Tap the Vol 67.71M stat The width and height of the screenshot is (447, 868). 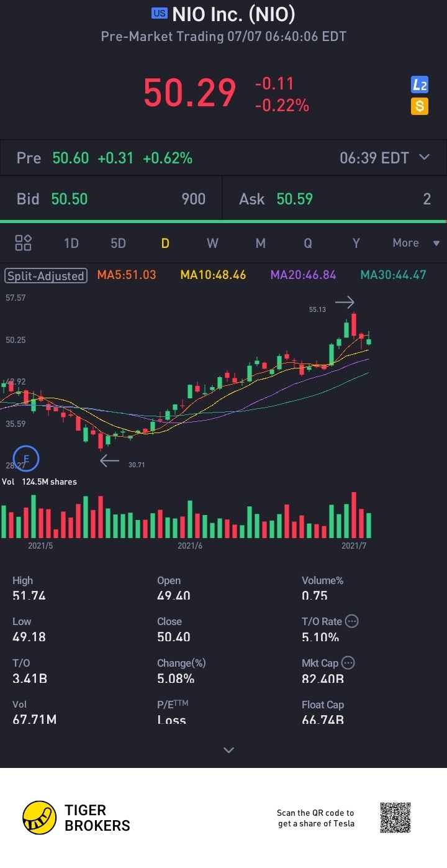point(35,712)
